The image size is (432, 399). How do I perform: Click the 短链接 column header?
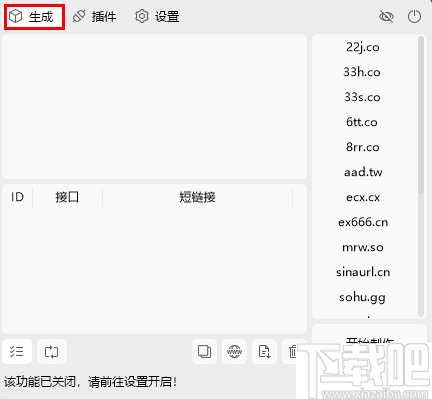[x=197, y=197]
